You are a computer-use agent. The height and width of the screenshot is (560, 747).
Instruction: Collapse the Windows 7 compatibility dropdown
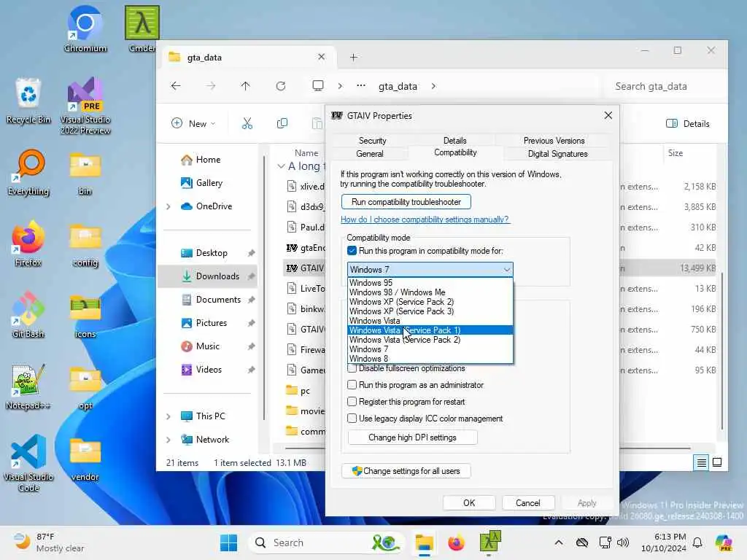(x=506, y=270)
